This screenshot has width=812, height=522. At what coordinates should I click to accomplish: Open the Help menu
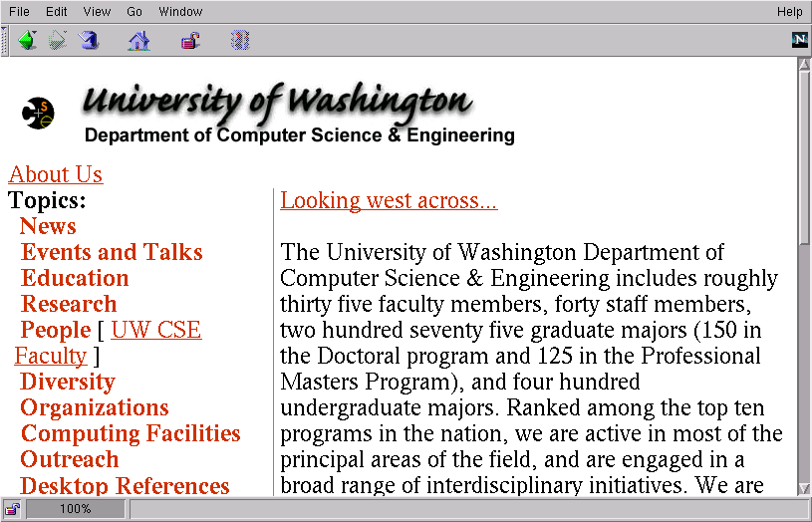tap(789, 11)
